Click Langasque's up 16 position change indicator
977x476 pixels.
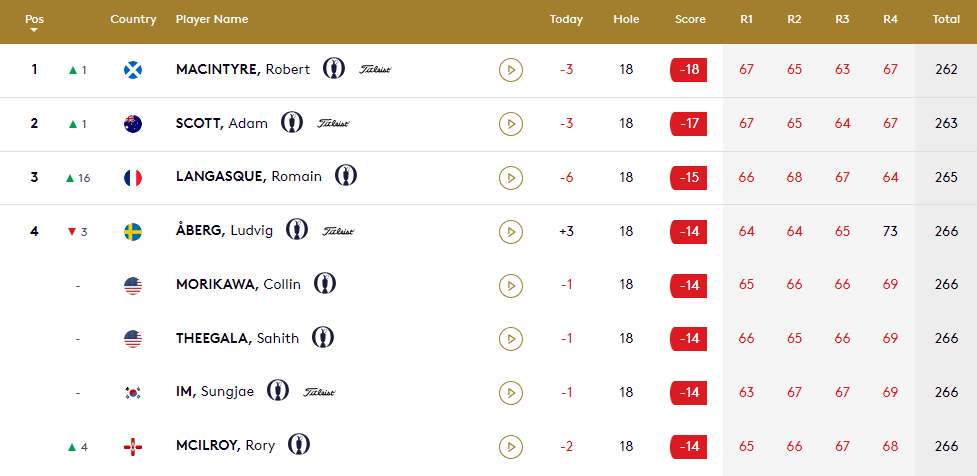coord(78,178)
